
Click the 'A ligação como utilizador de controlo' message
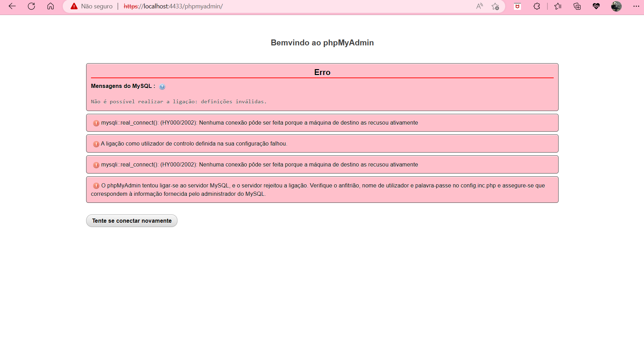point(194,143)
